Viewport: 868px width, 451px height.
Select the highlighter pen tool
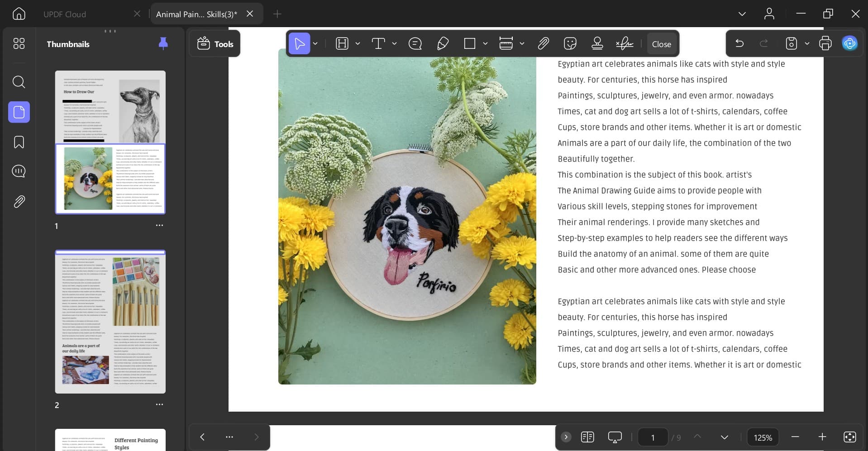coord(443,44)
